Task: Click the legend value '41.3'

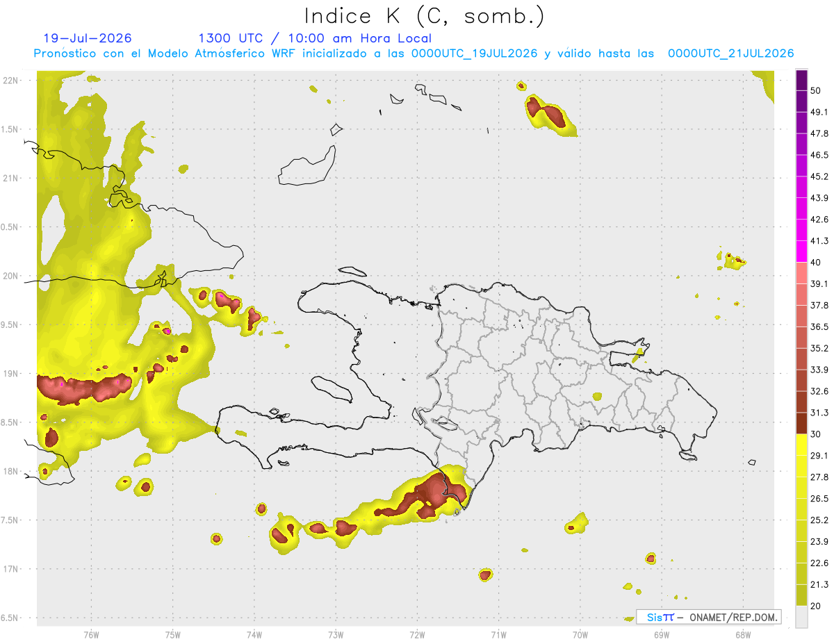Action: [819, 241]
